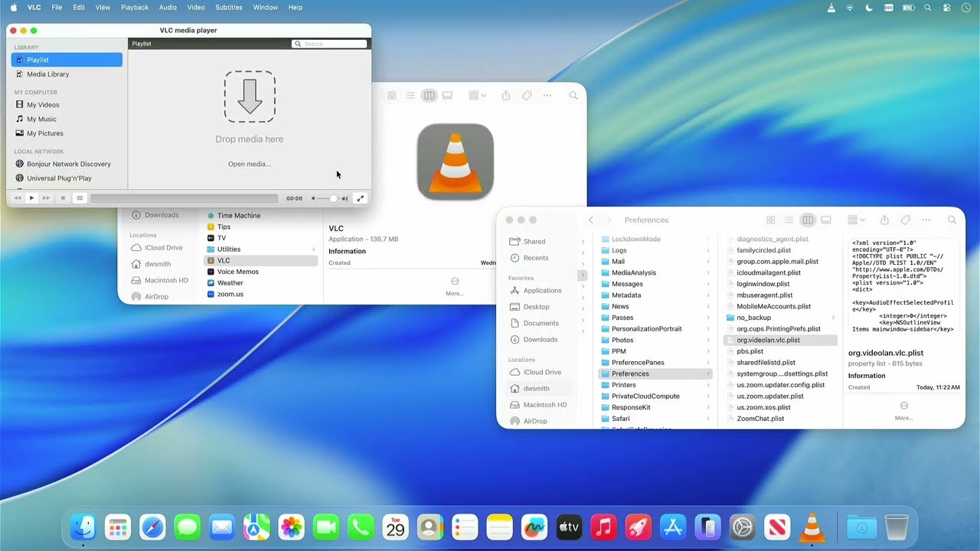
Task: Click Share icon in Preferences Finder window
Action: coord(884,220)
